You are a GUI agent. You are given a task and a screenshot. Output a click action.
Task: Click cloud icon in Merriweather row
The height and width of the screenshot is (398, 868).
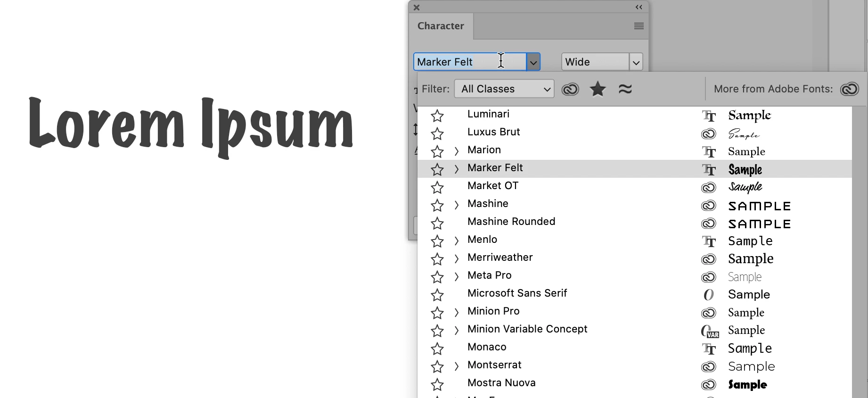[x=709, y=259]
